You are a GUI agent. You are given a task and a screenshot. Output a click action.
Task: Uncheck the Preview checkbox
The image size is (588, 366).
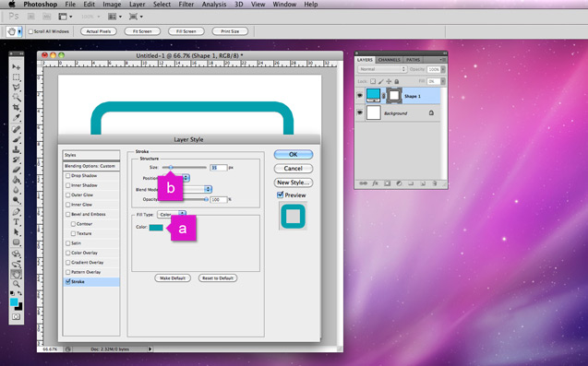pyautogui.click(x=280, y=195)
